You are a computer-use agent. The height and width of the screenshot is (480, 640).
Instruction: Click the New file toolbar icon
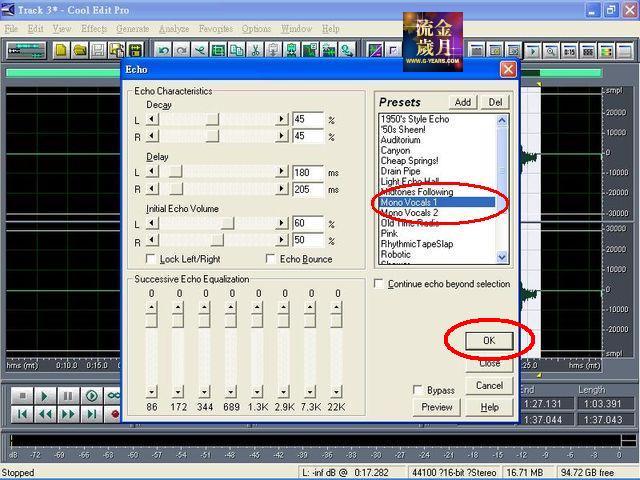coord(61,51)
